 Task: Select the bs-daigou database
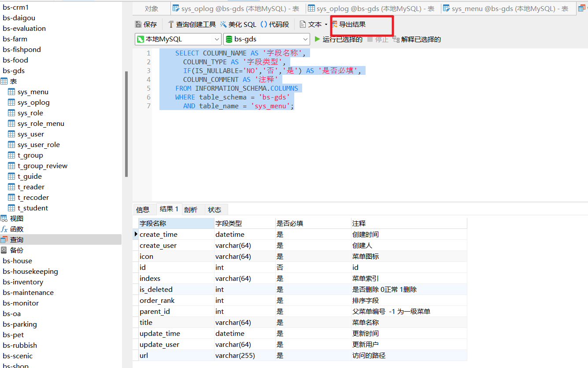click(x=19, y=18)
